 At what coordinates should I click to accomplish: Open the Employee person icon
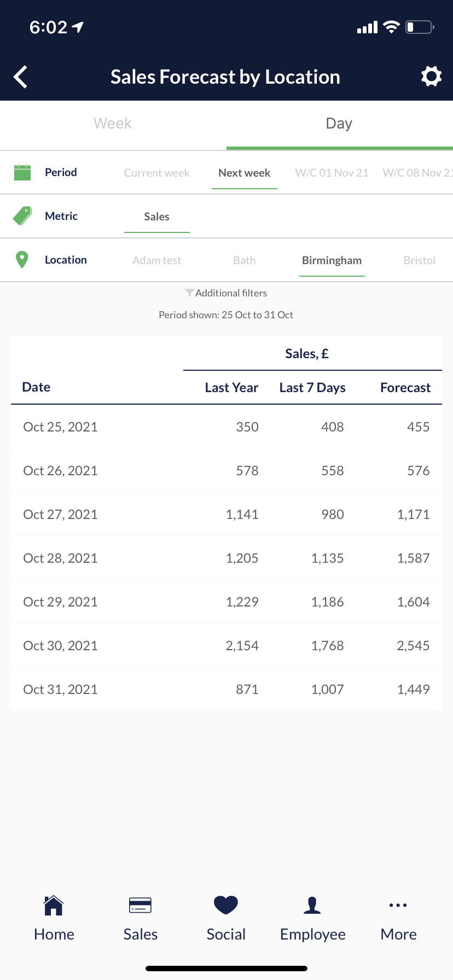tap(312, 906)
